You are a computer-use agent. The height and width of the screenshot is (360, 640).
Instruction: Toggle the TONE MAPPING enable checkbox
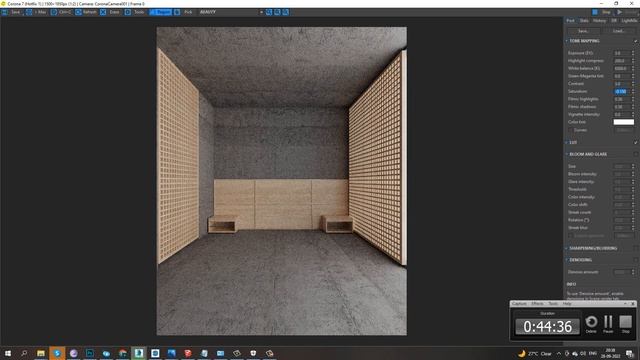[636, 41]
